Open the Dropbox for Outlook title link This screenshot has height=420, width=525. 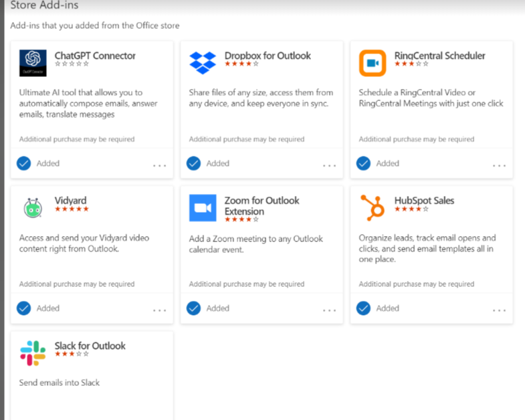tap(268, 56)
